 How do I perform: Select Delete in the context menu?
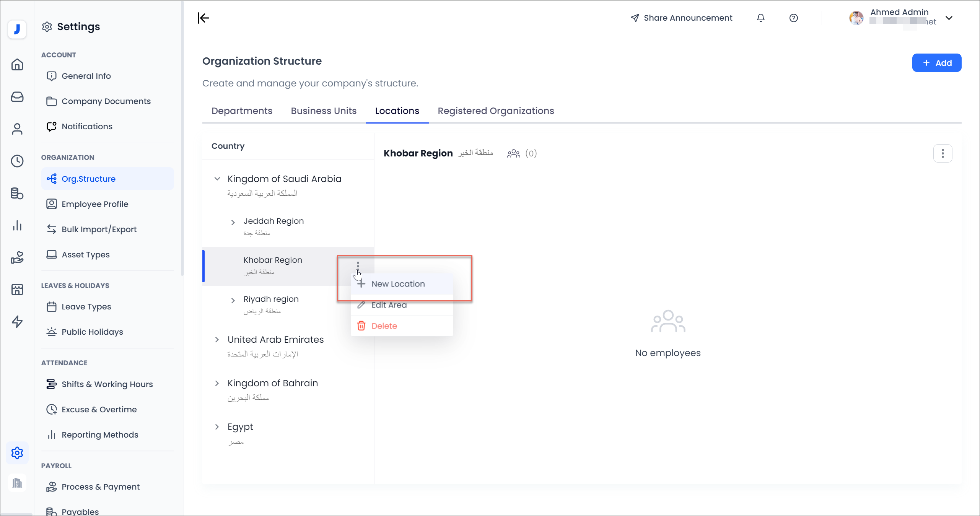(384, 326)
